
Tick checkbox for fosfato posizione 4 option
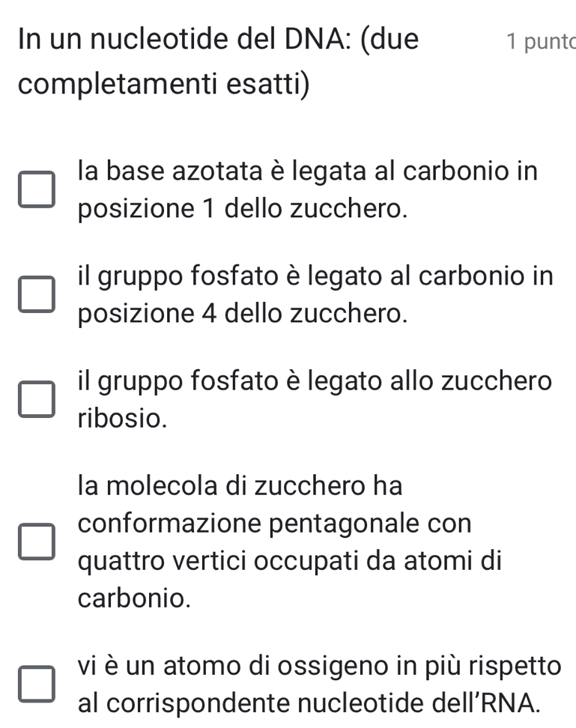pyautogui.click(x=37, y=295)
